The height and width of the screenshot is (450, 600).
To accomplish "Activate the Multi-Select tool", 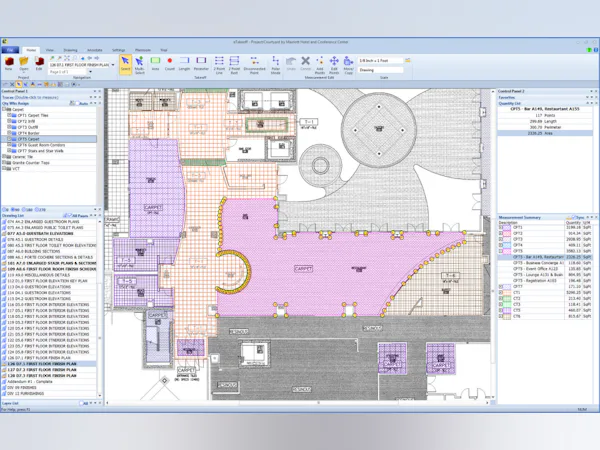I will click(140, 64).
